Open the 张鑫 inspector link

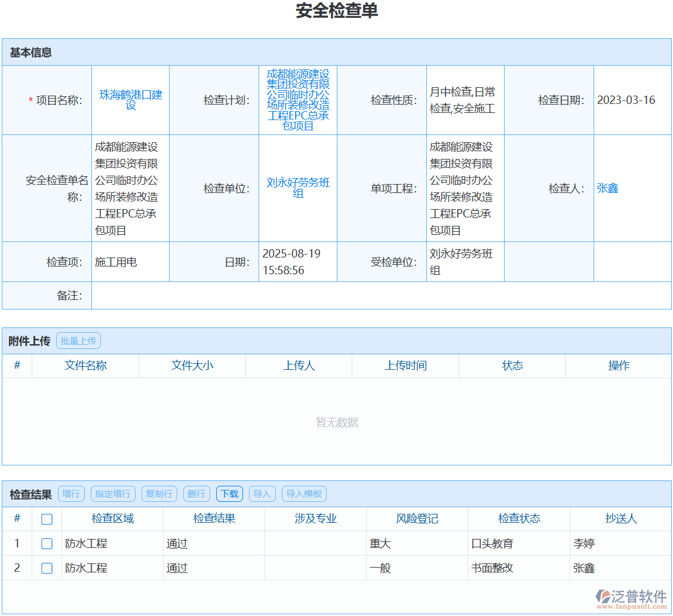coord(609,188)
